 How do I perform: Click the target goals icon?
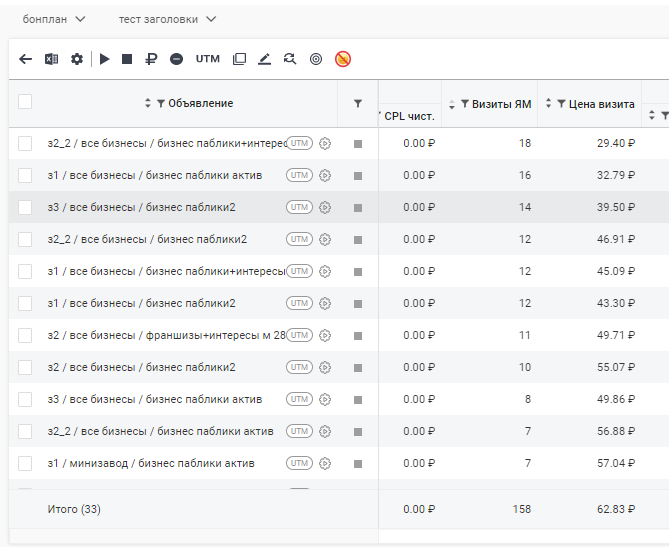[316, 59]
